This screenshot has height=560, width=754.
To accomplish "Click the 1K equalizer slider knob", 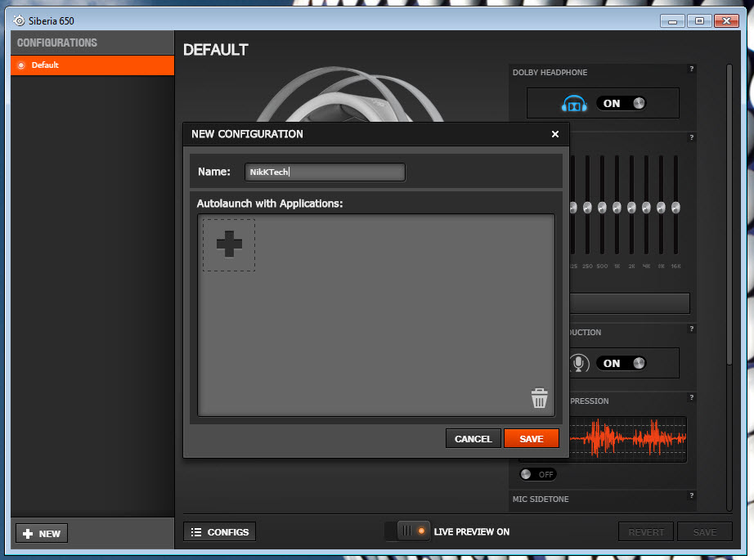I will pos(617,207).
